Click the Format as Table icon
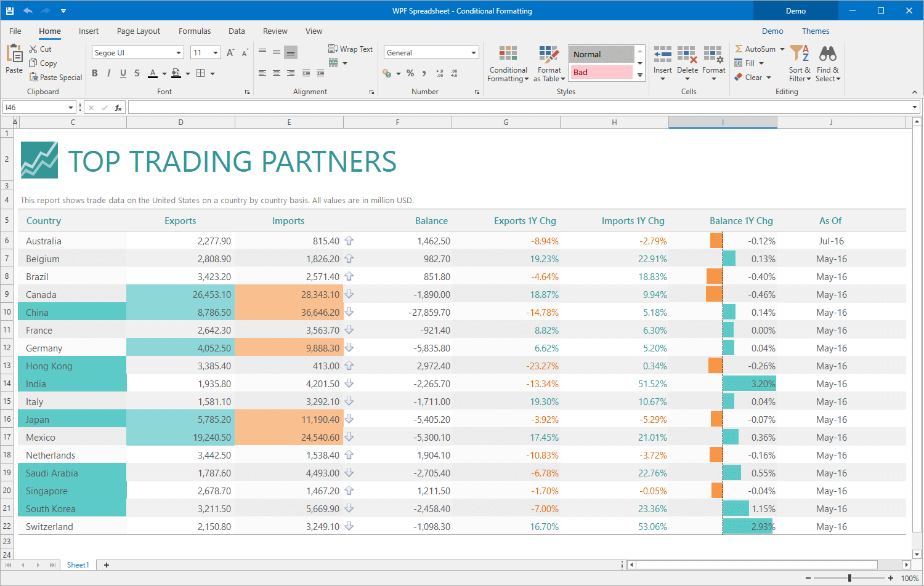The image size is (924, 586). point(549,54)
